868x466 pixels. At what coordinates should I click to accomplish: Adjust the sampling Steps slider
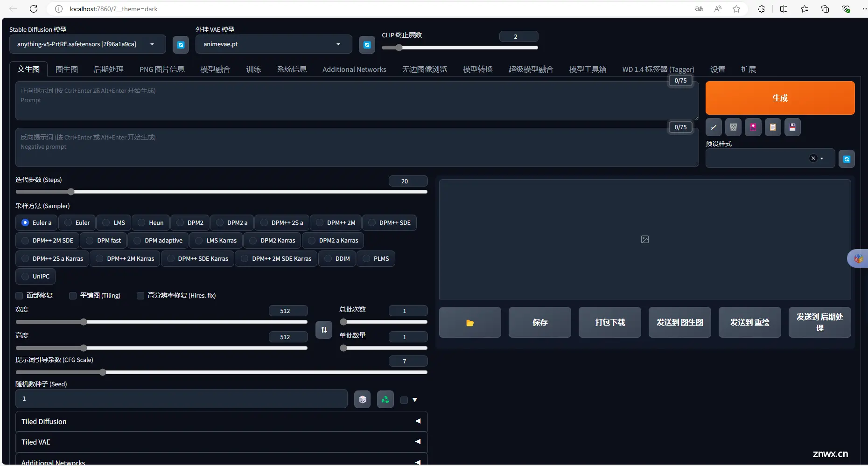click(222, 192)
